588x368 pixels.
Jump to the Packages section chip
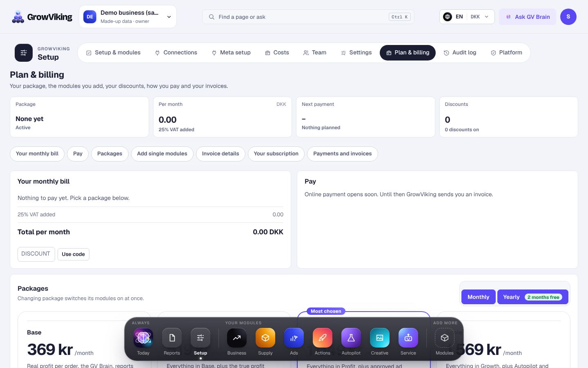pos(110,154)
